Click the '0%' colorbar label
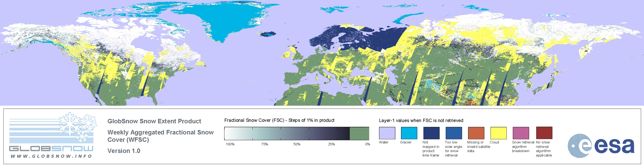The width and height of the screenshot is (644, 167). tap(367, 144)
